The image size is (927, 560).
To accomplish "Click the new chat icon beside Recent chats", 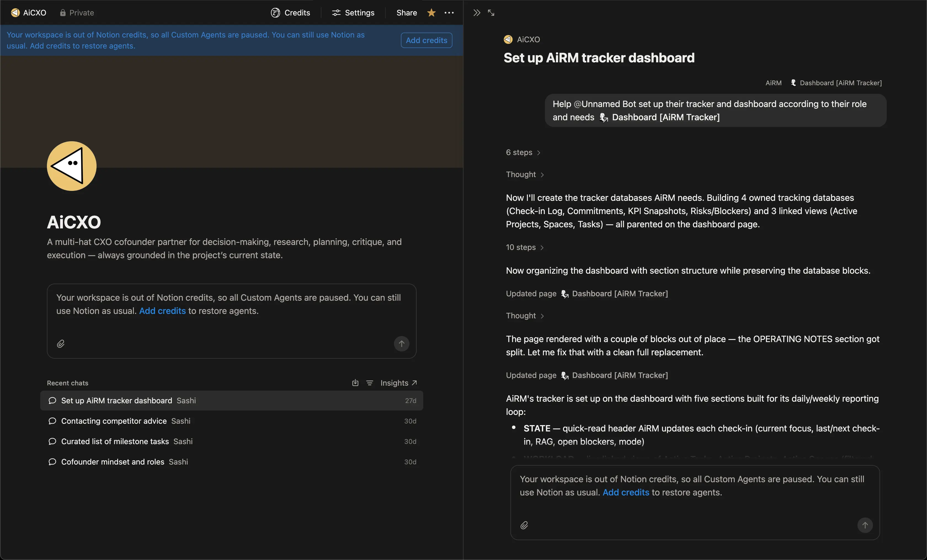I will (355, 383).
